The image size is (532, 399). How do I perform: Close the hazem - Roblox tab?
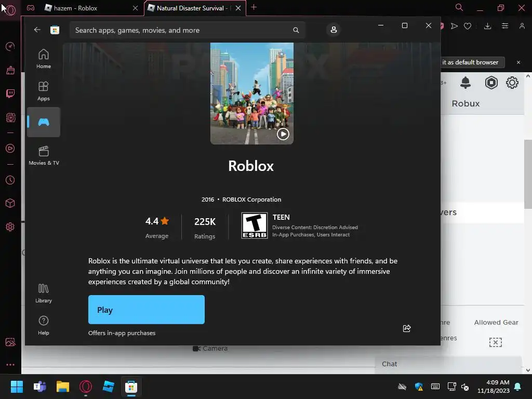(136, 8)
